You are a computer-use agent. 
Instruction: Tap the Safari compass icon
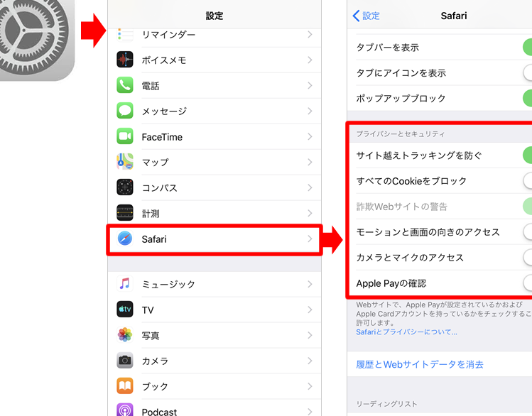[x=125, y=239]
